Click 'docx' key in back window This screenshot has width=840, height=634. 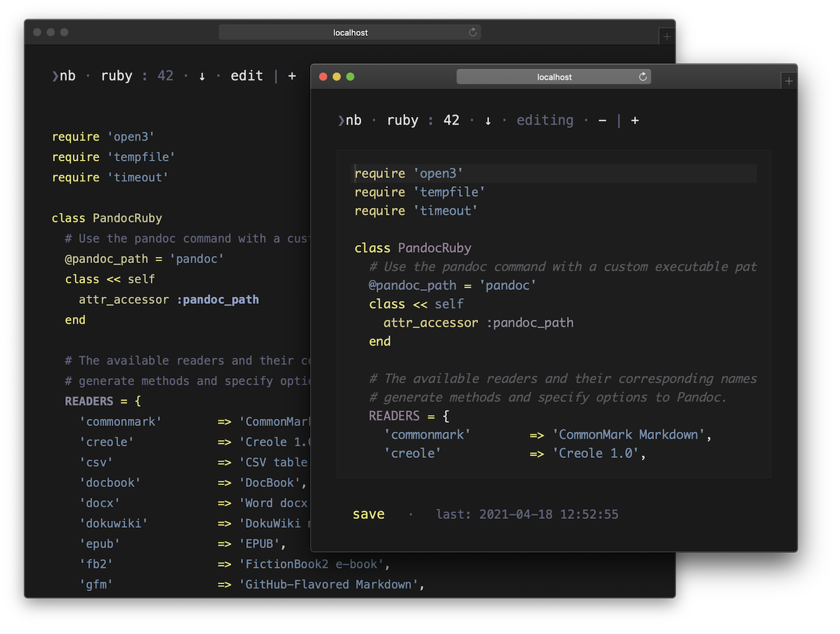(100, 503)
